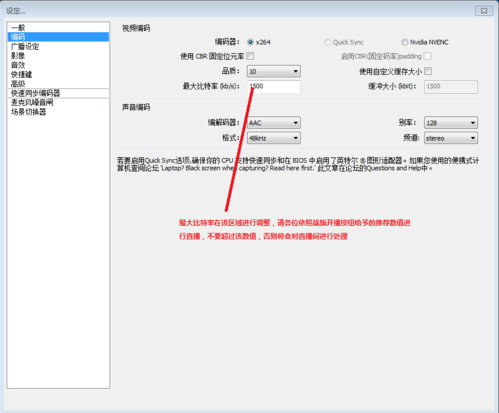Screen dimensions: 499x413
Task: Expand the stereo channel dropdown
Action: coord(451,138)
